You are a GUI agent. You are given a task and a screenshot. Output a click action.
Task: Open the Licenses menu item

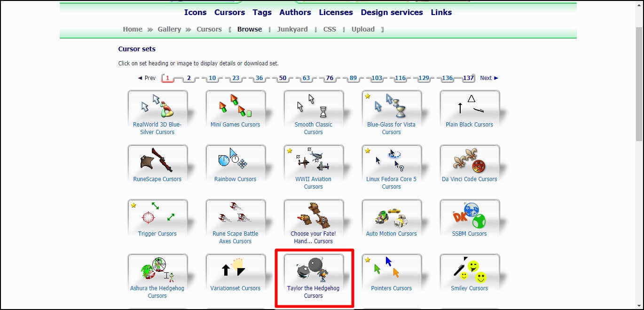[x=336, y=12]
